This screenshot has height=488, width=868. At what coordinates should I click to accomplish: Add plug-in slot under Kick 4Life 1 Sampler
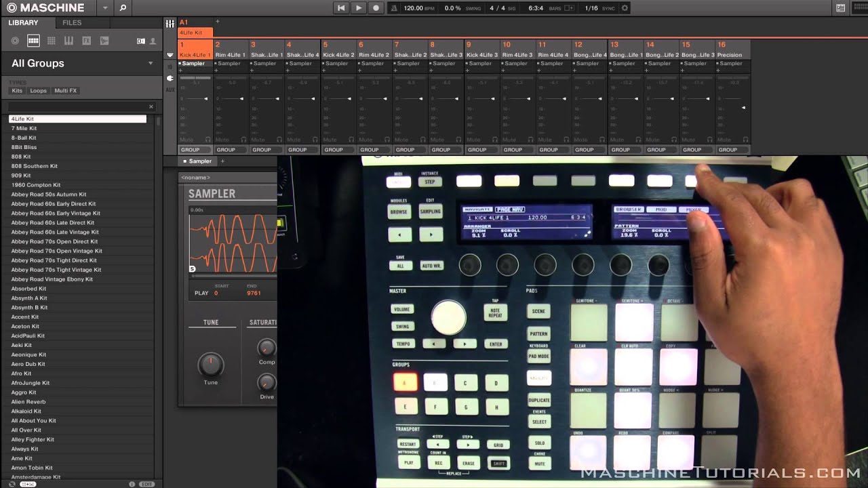tap(180, 70)
